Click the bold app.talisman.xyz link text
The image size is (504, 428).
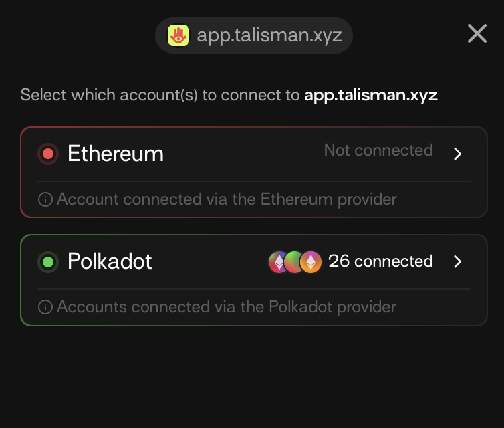371,94
